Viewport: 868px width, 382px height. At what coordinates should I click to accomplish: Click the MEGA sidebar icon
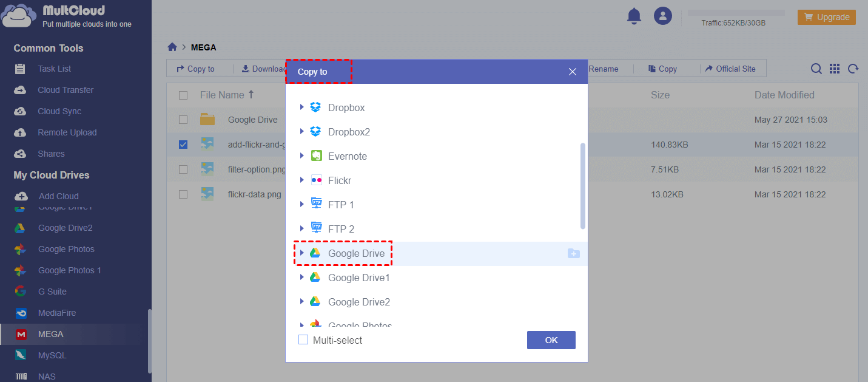[x=21, y=334]
